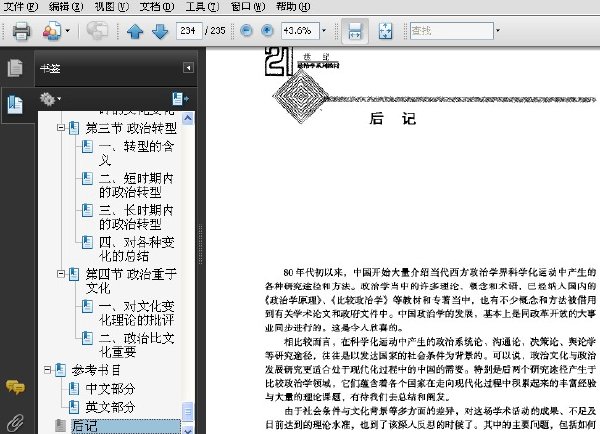Screen dimensions: 600x434
Task: Go to previous page with up arrow
Action: pyautogui.click(x=135, y=31)
